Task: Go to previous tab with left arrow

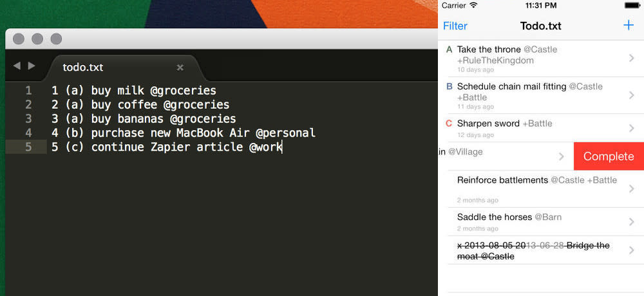Action: click(17, 66)
